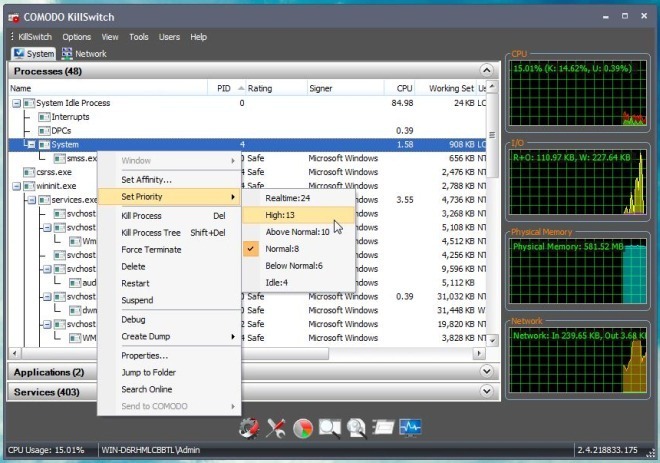Screen dimensions: 660x463
Task: Click the magnifier over document icon
Action: click(356, 428)
